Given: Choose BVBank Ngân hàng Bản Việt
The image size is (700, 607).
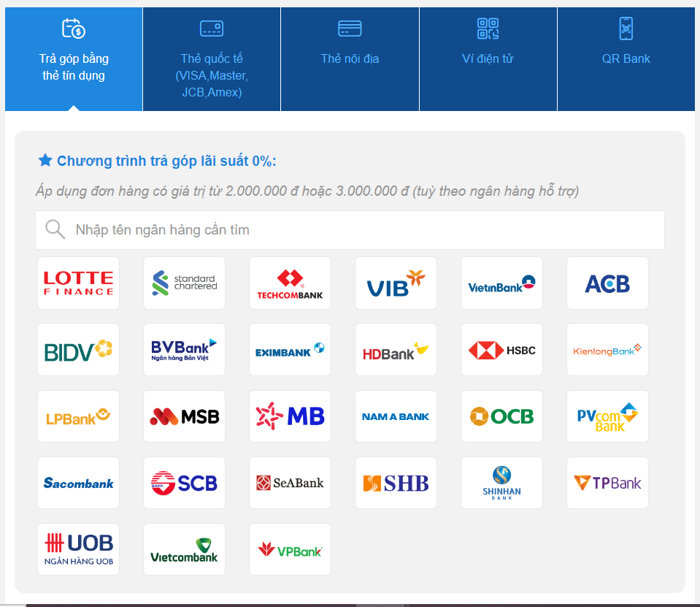Looking at the screenshot, I should [x=185, y=350].
